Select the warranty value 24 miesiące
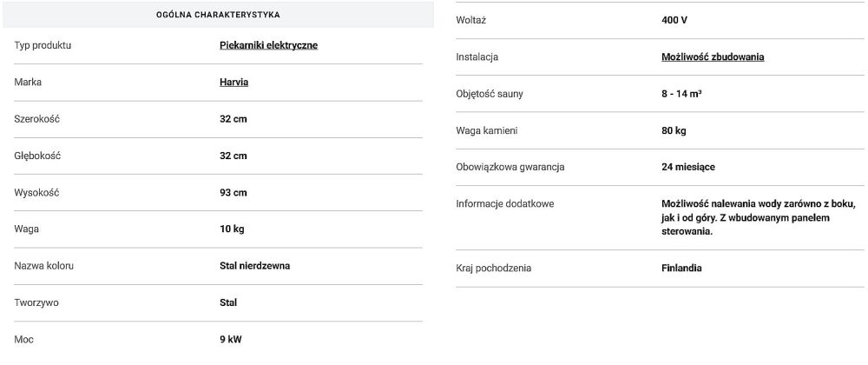This screenshot has height=365, width=868. pyautogui.click(x=688, y=167)
